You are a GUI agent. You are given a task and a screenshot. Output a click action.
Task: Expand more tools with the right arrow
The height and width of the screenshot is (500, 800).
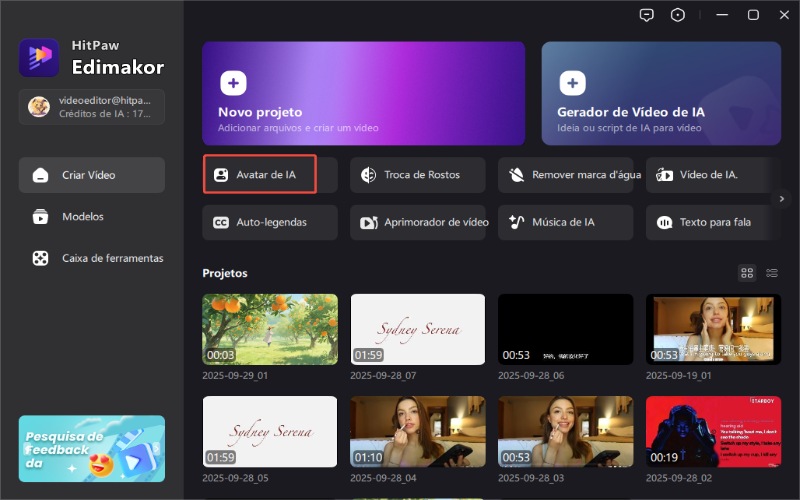tap(783, 198)
